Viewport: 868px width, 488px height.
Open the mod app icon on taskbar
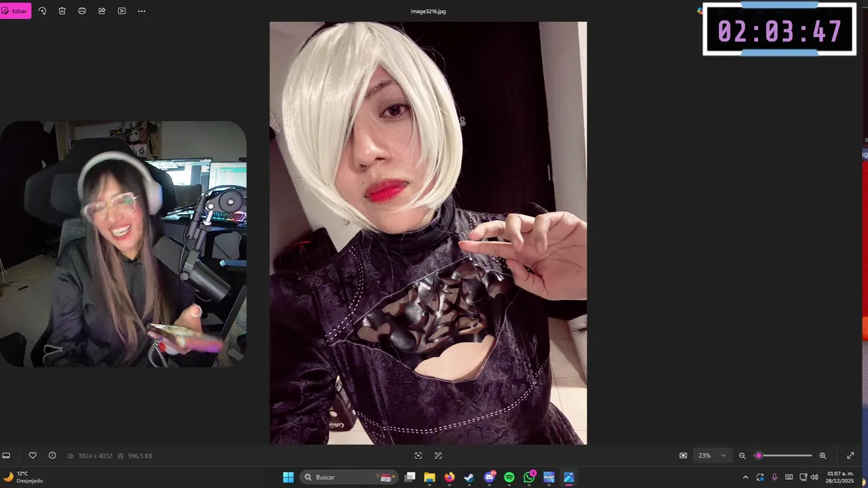[549, 477]
